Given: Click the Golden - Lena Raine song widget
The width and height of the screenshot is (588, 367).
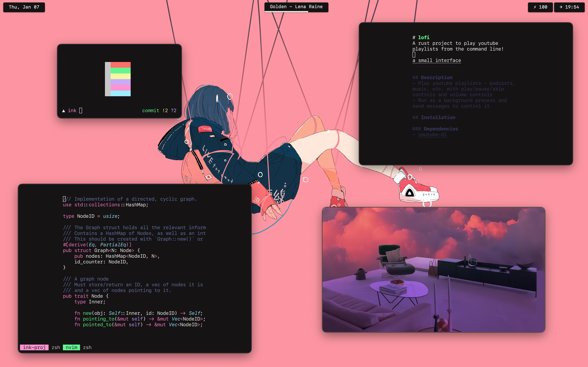Looking at the screenshot, I should point(296,7).
